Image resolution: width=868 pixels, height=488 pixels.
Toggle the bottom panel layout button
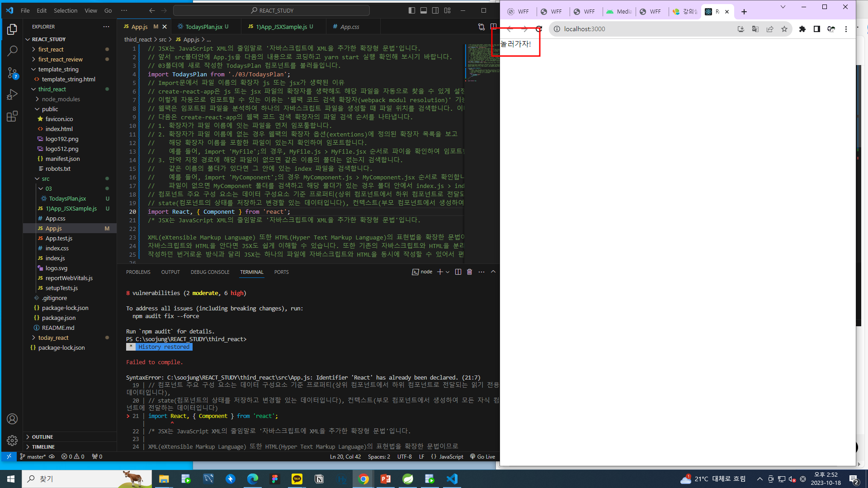click(x=424, y=10)
